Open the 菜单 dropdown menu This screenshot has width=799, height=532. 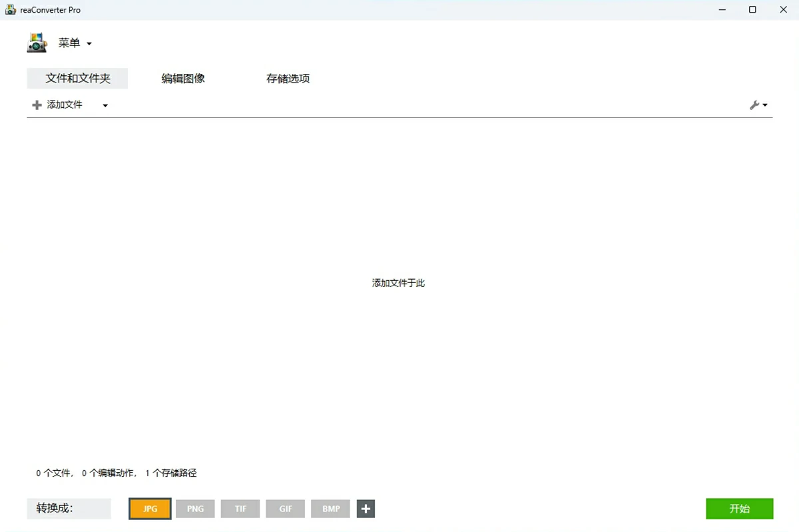pyautogui.click(x=75, y=43)
